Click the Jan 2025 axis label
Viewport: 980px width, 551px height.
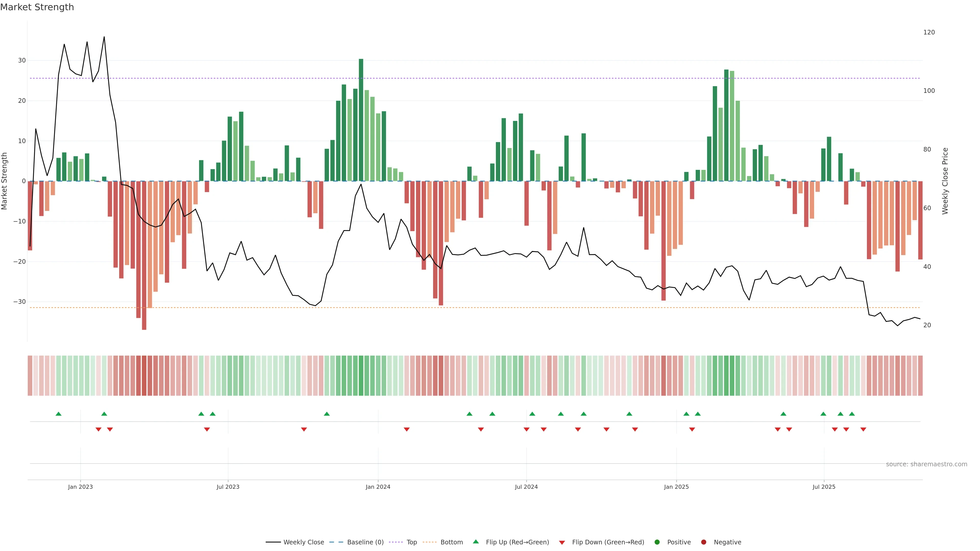tap(676, 487)
